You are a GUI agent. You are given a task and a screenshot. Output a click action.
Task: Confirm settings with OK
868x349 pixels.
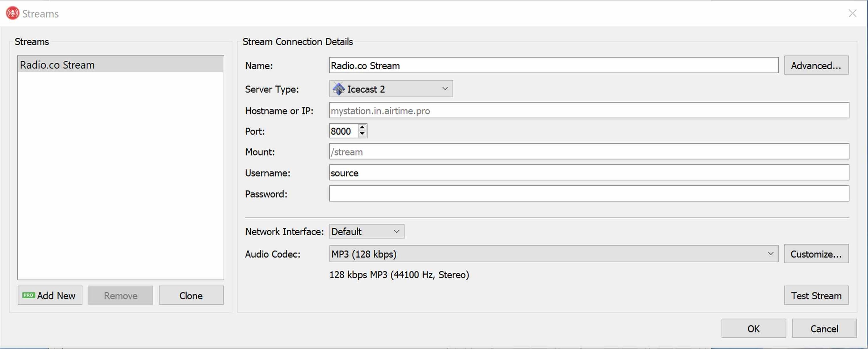tap(754, 328)
